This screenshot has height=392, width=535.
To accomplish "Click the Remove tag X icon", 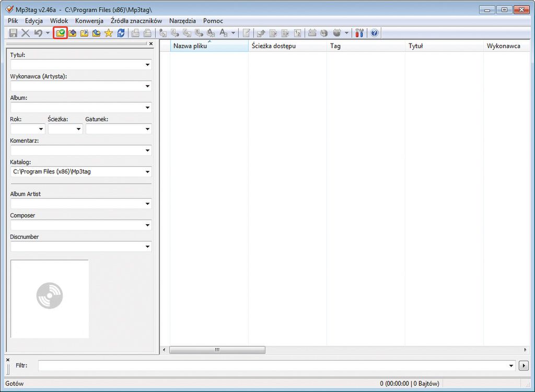I will click(x=26, y=33).
